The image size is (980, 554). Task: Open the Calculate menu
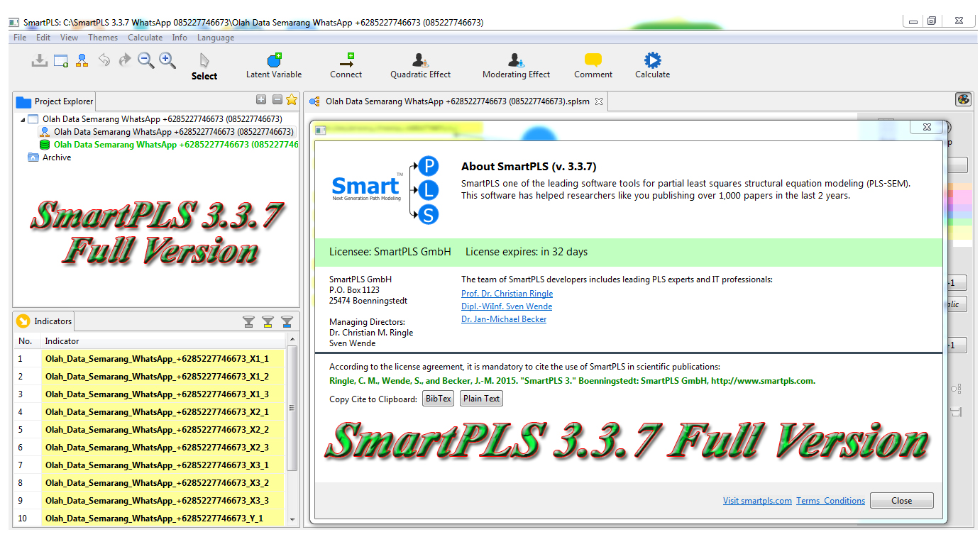(145, 38)
